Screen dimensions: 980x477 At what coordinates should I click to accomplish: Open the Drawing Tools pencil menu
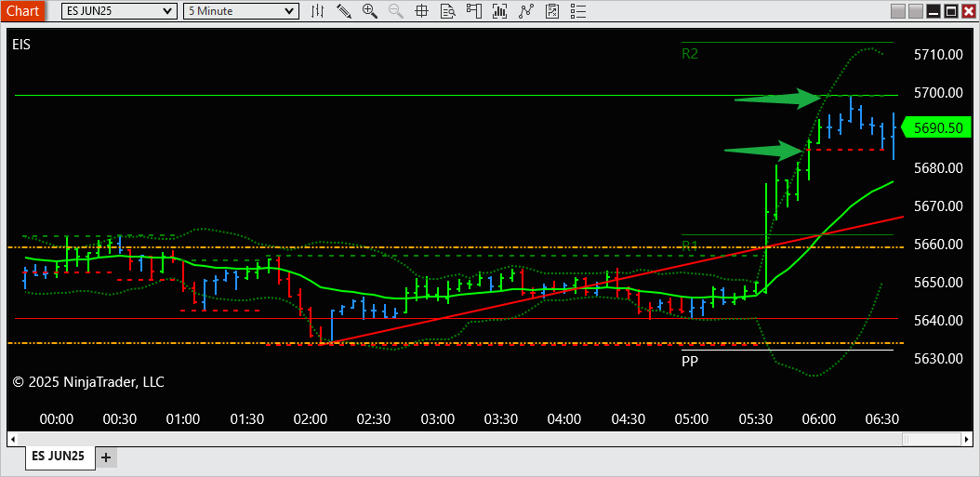(x=344, y=10)
